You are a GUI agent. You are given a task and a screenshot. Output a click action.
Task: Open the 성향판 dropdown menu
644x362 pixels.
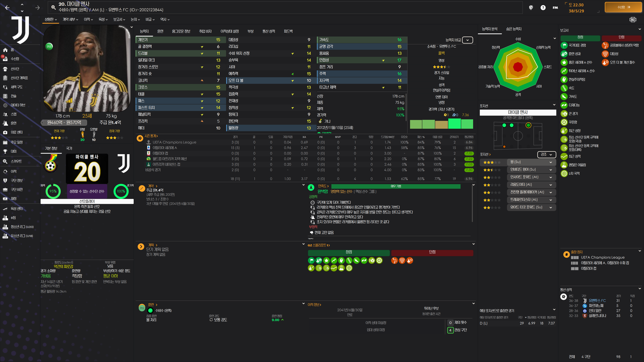tap(51, 19)
